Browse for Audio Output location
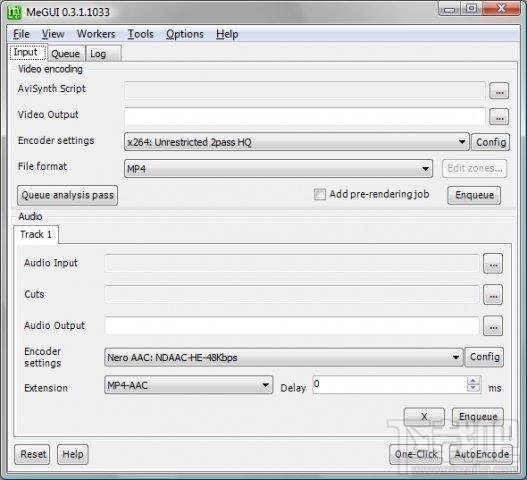Viewport: 527px width, 480px height. pos(493,326)
